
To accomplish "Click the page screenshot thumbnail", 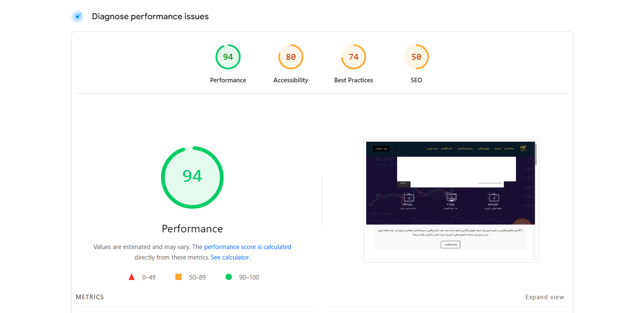I will coord(451,201).
